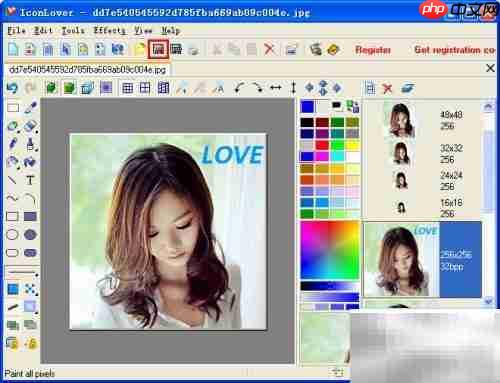Select the arc tool

coord(30,199)
